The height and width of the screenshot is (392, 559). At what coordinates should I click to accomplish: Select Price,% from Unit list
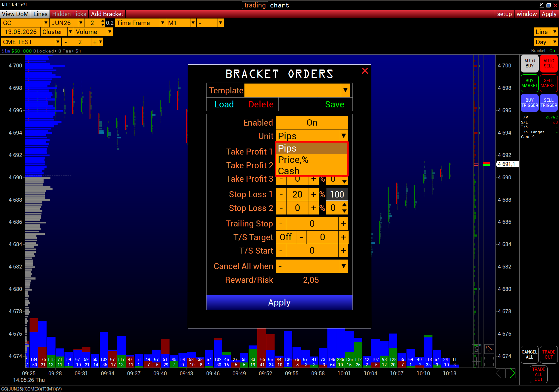tap(312, 160)
